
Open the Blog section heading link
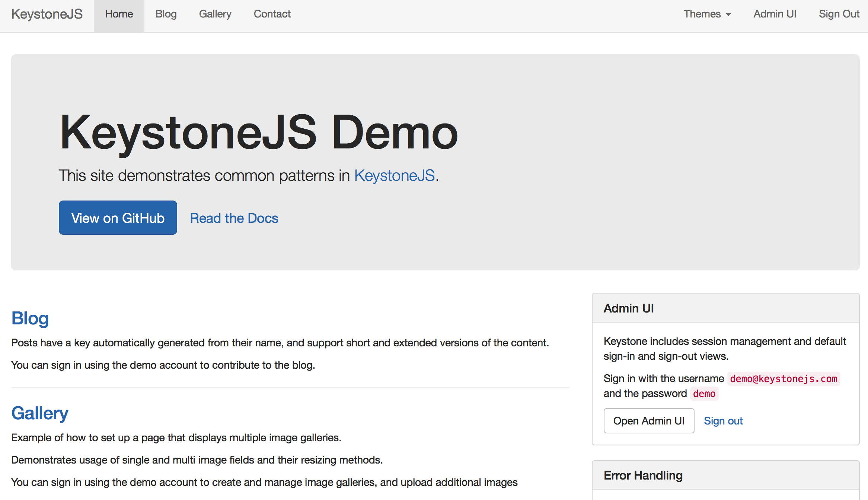point(30,318)
